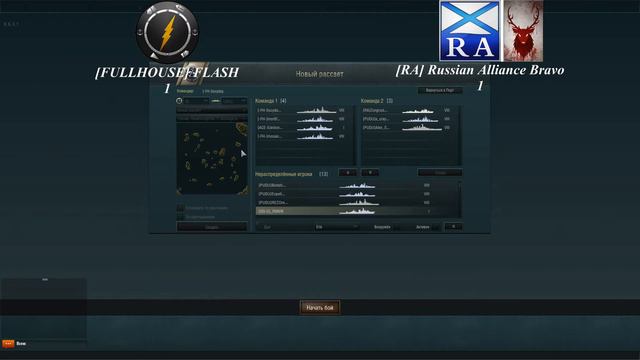Screen dimensions: 640x360
Task: Select the highlighted unassigned player row
Action: click(357, 211)
